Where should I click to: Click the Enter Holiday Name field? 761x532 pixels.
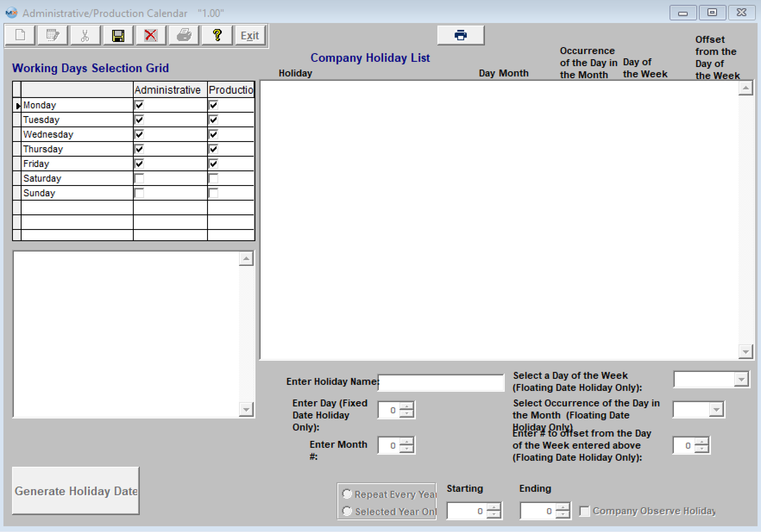point(441,383)
